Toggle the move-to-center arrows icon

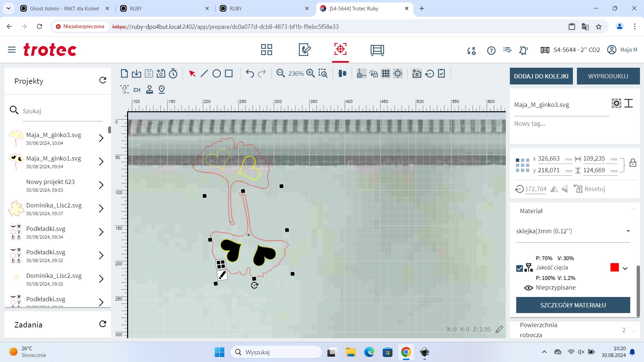click(x=398, y=73)
